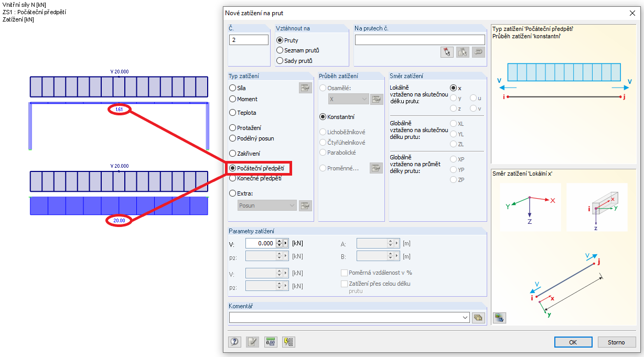Choose the Teplota load type
This screenshot has height=357, width=644.
pos(232,112)
